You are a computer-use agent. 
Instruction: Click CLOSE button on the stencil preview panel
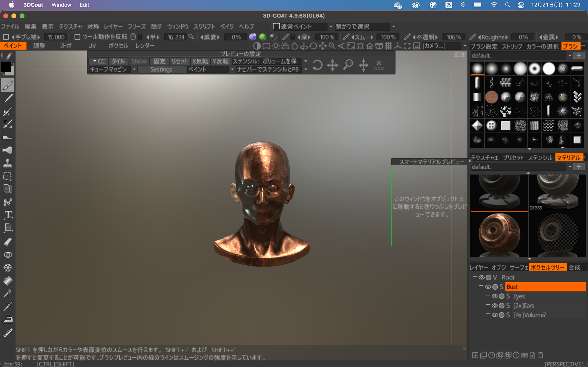(x=379, y=65)
